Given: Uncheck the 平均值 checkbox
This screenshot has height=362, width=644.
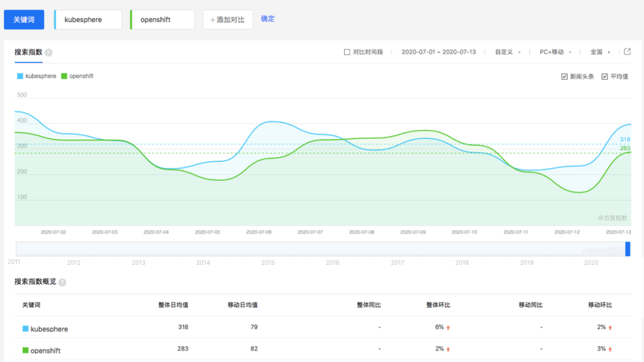Looking at the screenshot, I should (605, 76).
